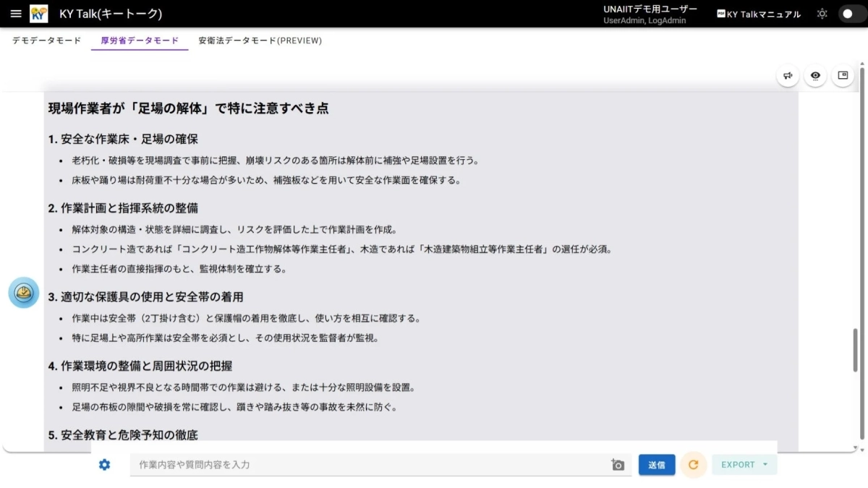Click the KY Talk logo icon
The image size is (868, 488).
[38, 13]
